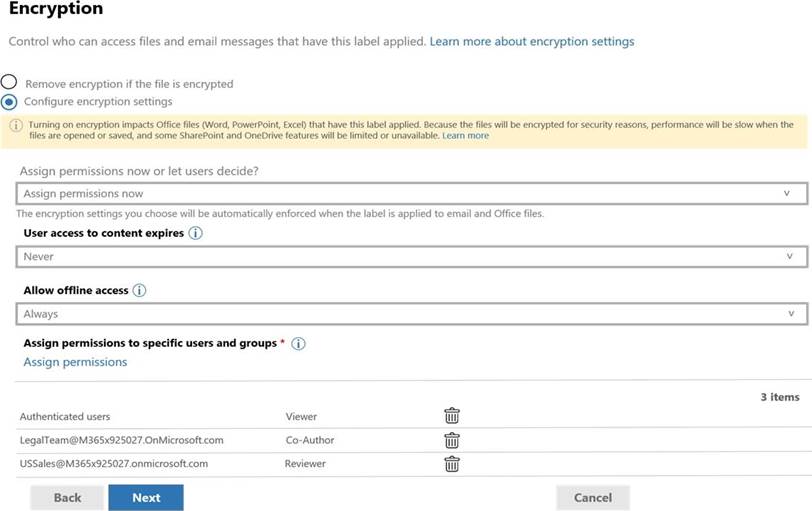812x511 pixels.
Task: Delete the USSales Reviewer permission
Action: pyautogui.click(x=452, y=464)
